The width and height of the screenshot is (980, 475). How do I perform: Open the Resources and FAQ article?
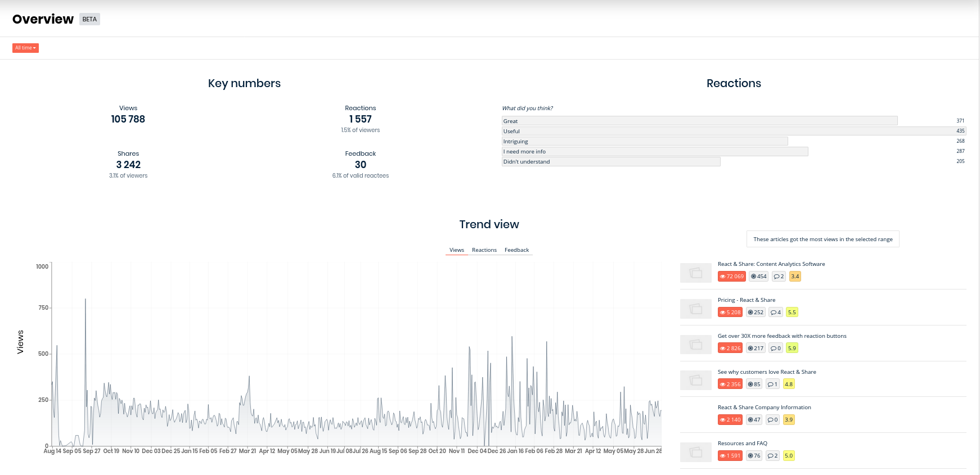[x=743, y=444]
